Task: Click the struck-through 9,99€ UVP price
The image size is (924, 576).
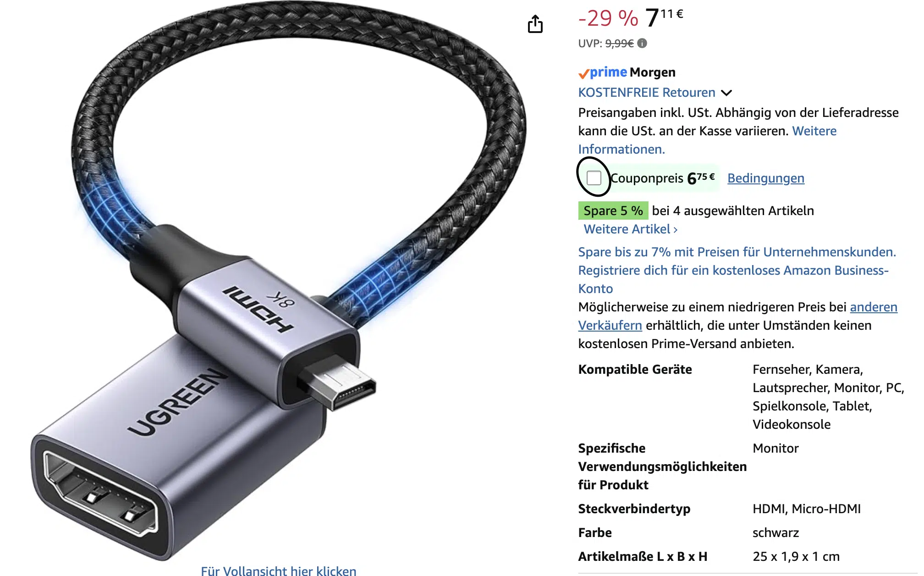Action: pyautogui.click(x=619, y=43)
